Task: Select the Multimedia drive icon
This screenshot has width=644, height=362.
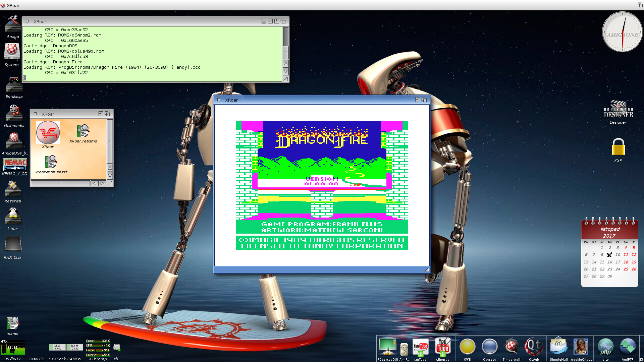Action: point(14,113)
